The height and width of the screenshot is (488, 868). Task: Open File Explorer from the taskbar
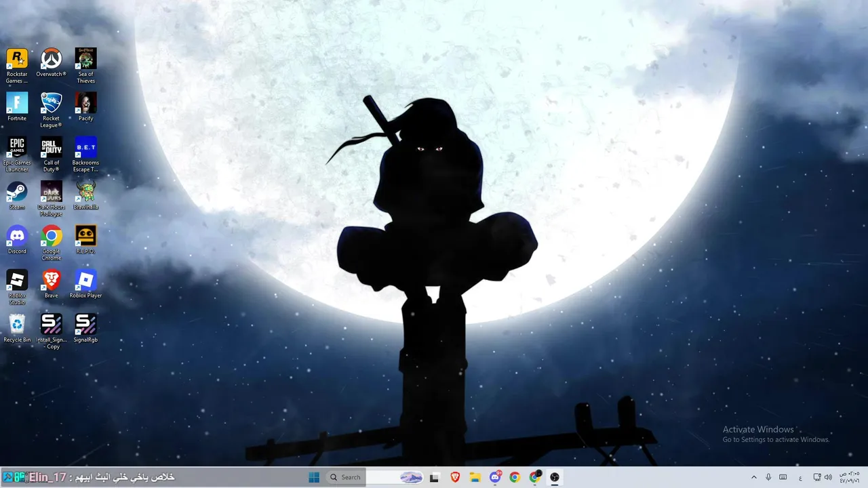pyautogui.click(x=475, y=477)
